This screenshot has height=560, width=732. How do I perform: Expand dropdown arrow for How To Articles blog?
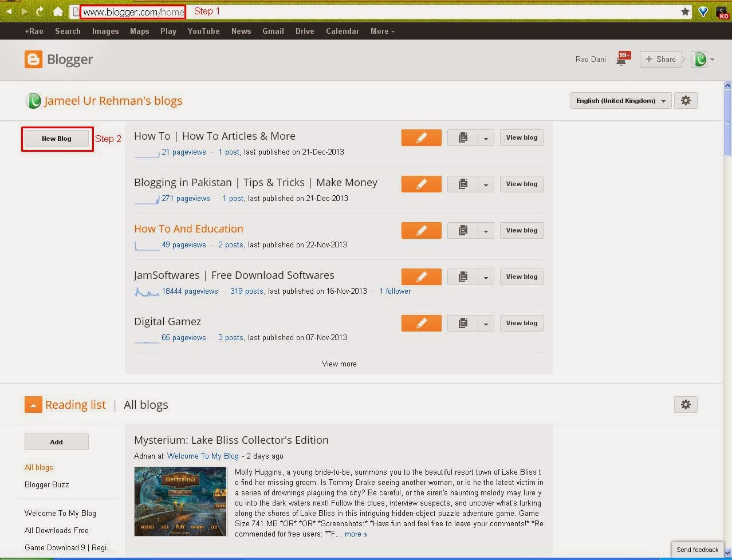486,137
